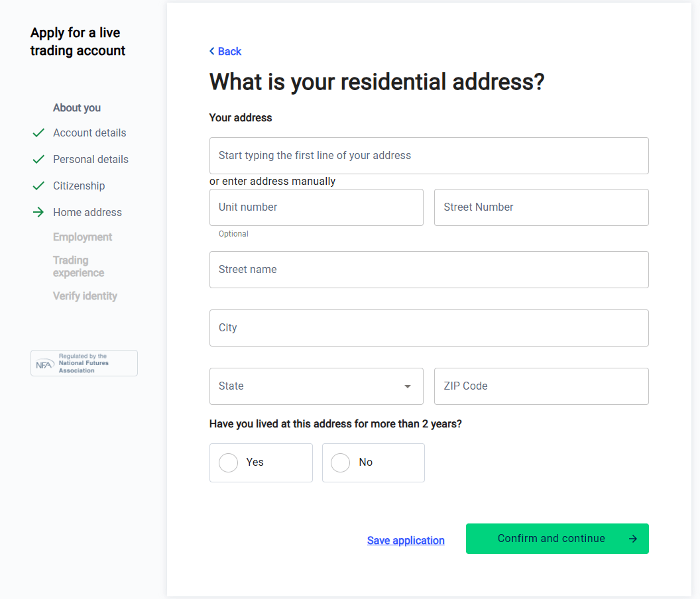The image size is (700, 599).
Task: Select Yes for lived over 2 years
Action: (261, 463)
